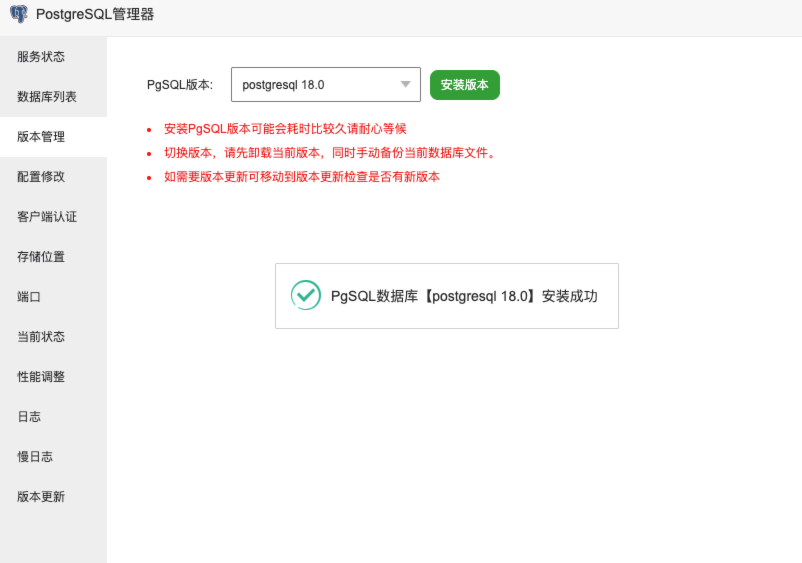Click the green 安装版本 button
This screenshot has height=563, width=802.
(x=464, y=84)
